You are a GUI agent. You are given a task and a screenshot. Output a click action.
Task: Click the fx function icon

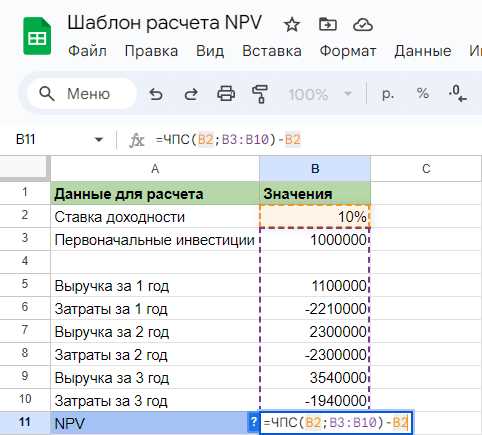136,140
